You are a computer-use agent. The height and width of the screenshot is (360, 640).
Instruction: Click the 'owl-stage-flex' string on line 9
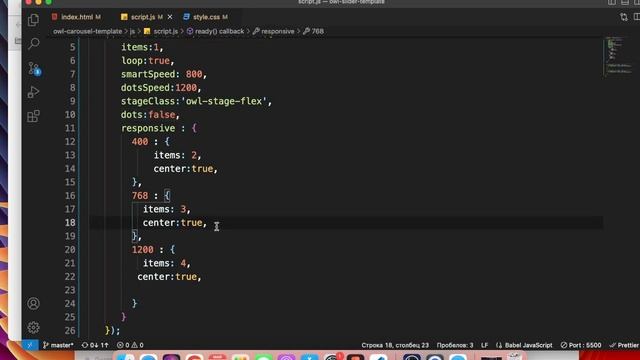pos(224,101)
